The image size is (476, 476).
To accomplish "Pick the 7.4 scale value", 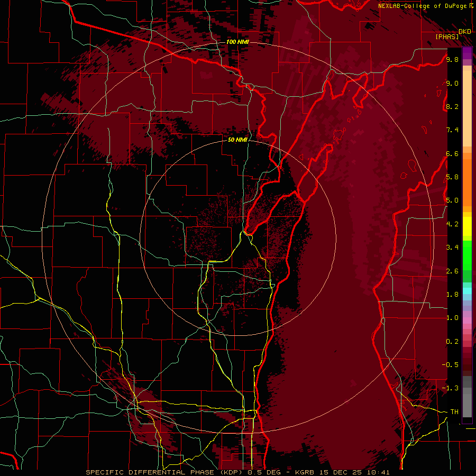I will coord(452,130).
